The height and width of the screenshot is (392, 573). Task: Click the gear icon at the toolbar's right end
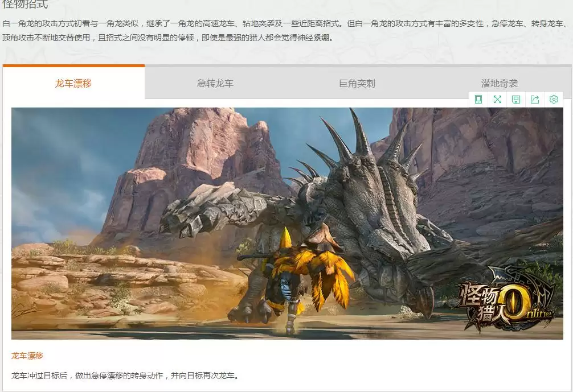[x=553, y=100]
